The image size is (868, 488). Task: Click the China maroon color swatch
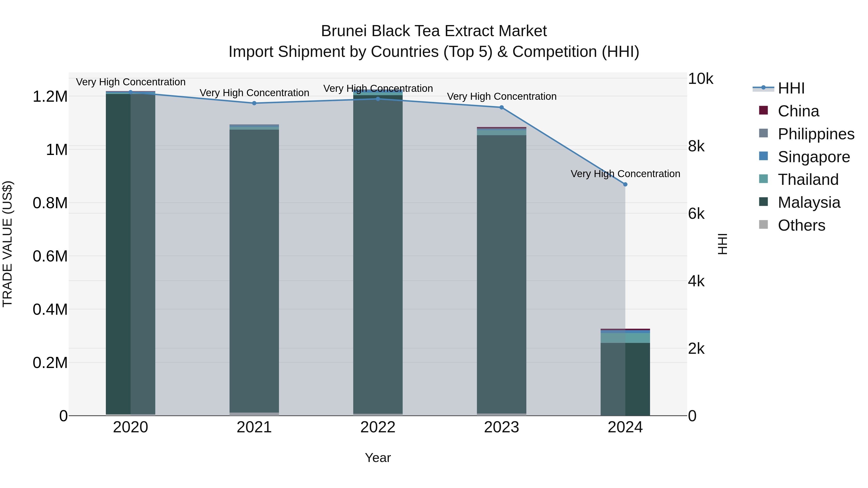[763, 110]
